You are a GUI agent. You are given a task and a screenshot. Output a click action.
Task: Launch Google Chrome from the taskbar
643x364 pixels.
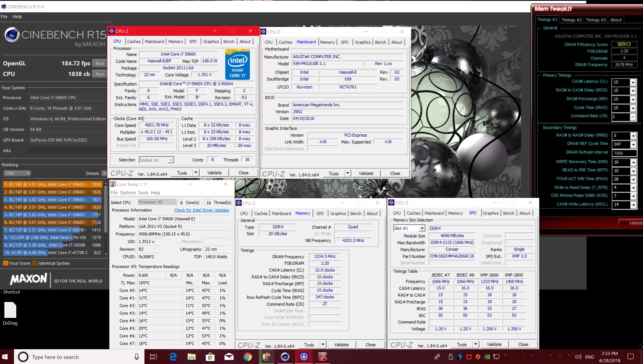(x=248, y=357)
